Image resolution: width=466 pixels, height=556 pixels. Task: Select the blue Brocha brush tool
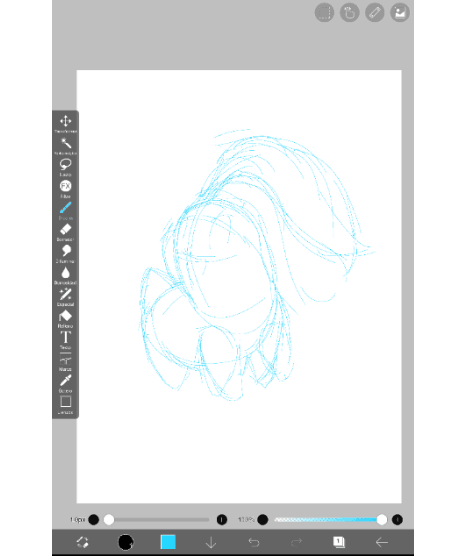[66, 210]
